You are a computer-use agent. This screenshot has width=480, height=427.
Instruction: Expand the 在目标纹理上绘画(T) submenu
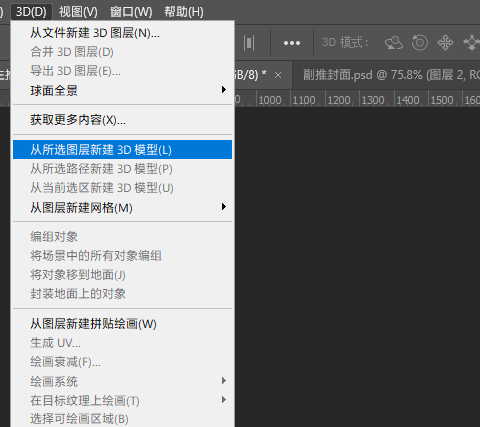[123, 400]
